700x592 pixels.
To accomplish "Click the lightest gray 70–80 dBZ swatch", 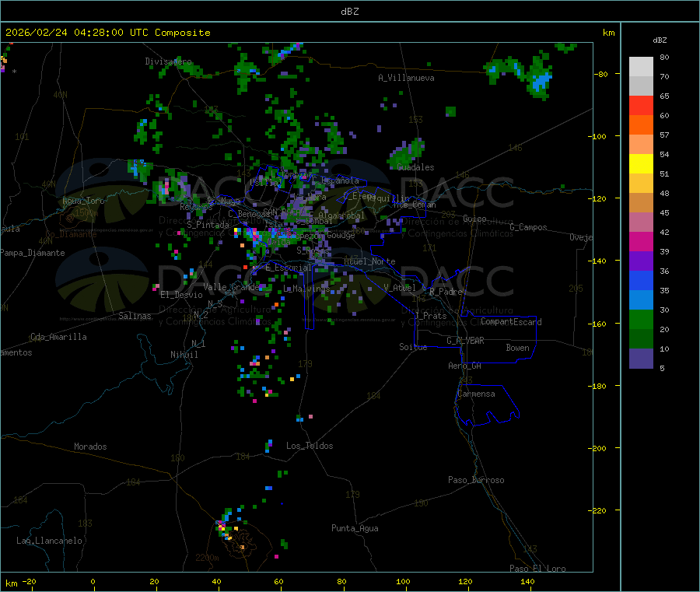I will tap(641, 67).
